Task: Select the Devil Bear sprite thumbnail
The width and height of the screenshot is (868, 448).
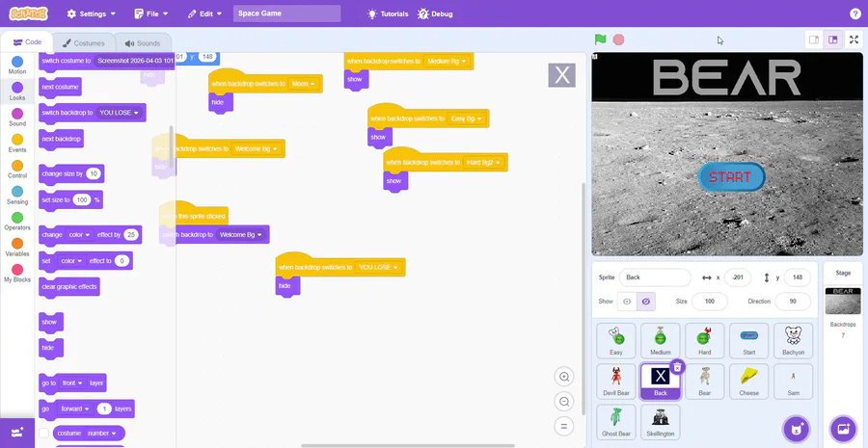Action: click(x=616, y=382)
